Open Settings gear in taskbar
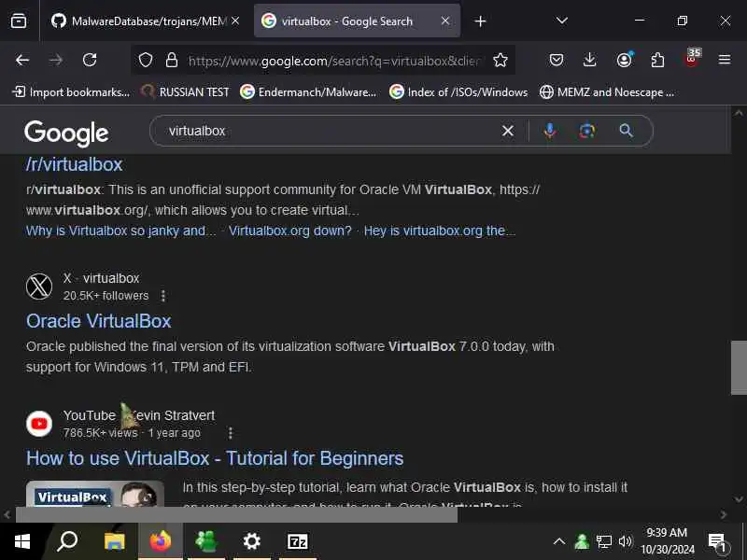Viewport: 747px width, 560px height. pyautogui.click(x=251, y=541)
